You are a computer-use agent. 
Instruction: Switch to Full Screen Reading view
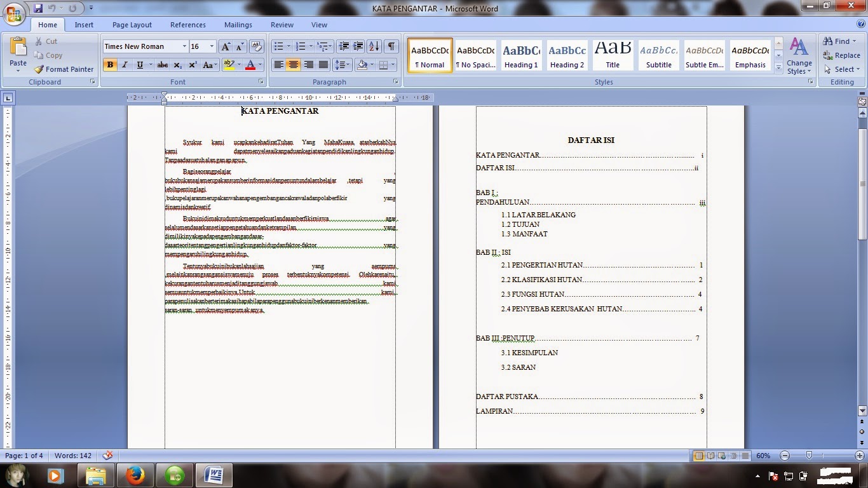tap(711, 456)
